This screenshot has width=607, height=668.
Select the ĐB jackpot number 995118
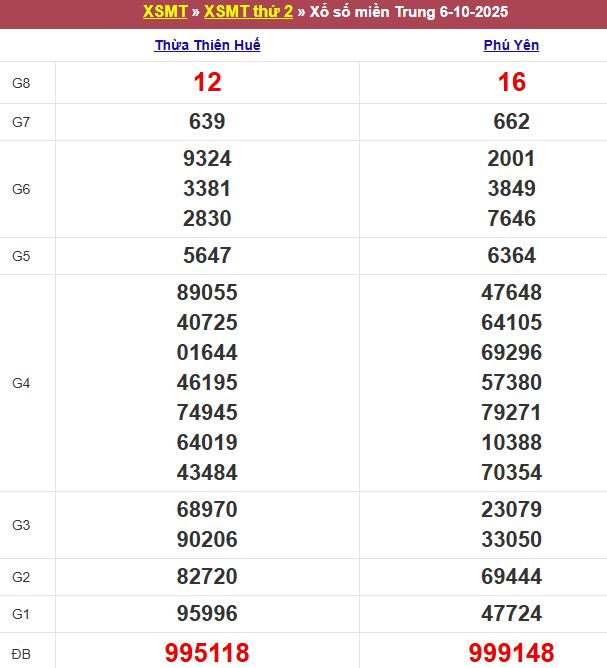point(207,653)
